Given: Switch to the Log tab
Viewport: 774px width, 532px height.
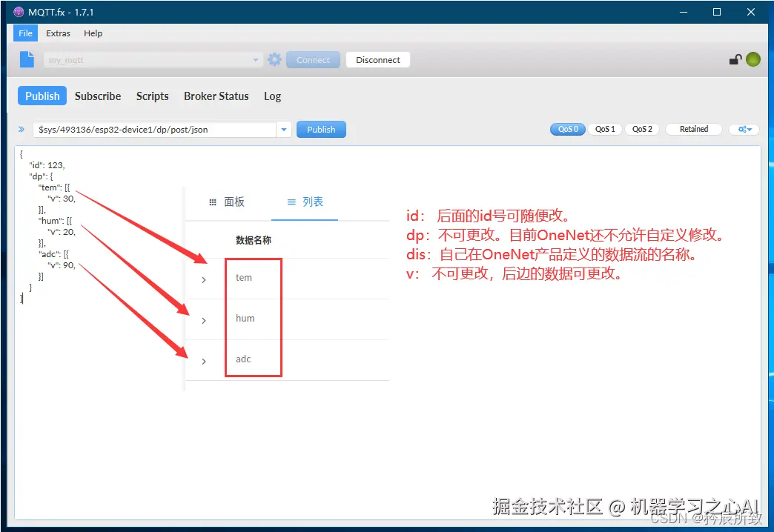Looking at the screenshot, I should point(273,96).
